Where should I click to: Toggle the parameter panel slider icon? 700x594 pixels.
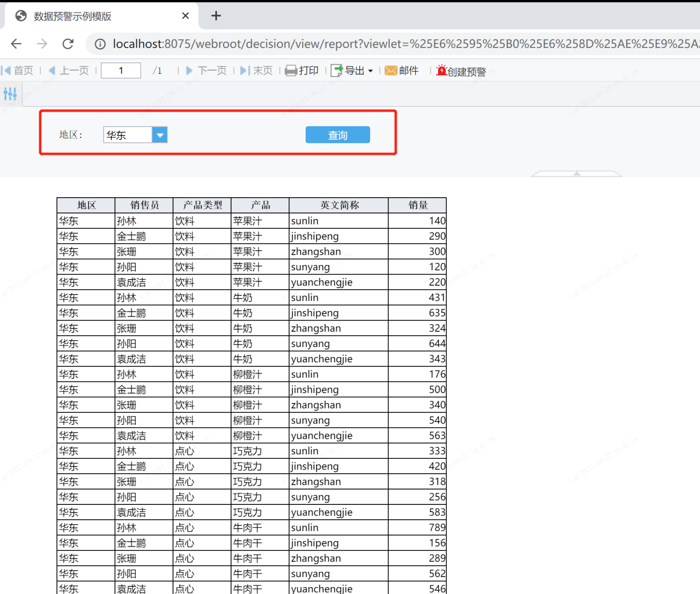point(10,93)
